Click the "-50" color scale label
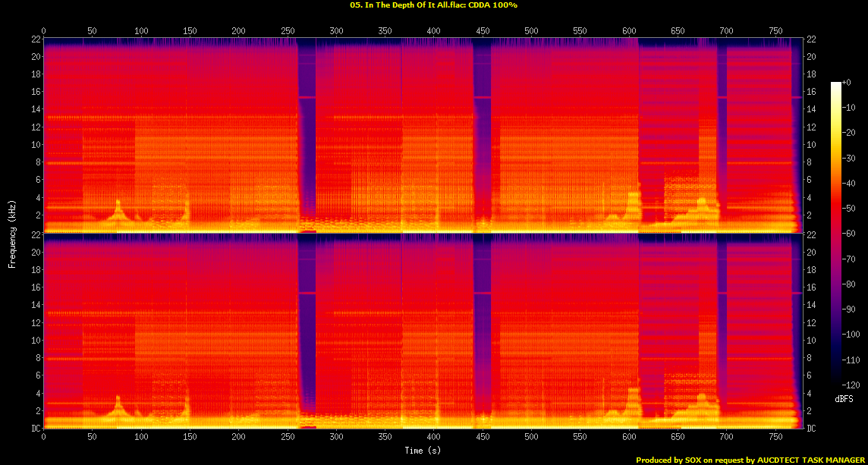Screen dimensions: 868x465 tap(848, 208)
